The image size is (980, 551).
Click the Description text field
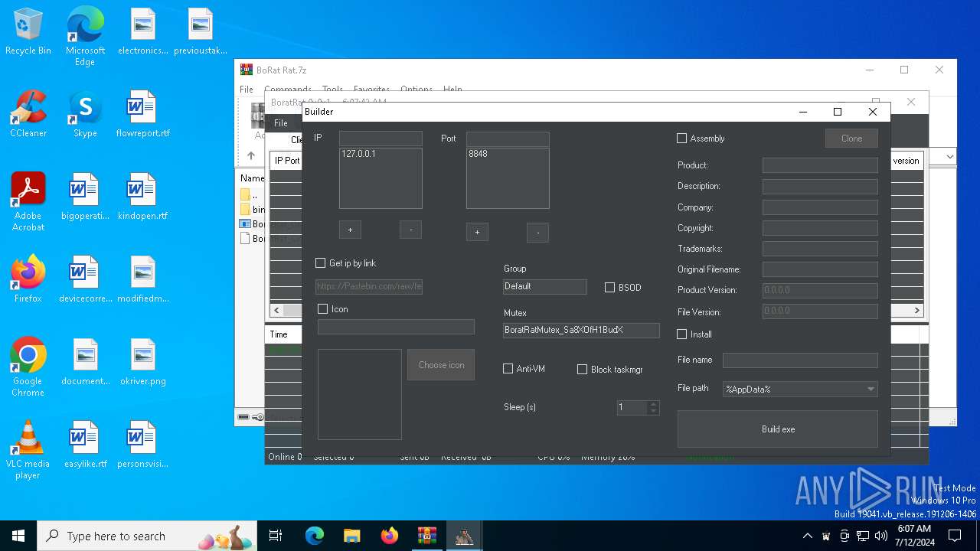(x=820, y=186)
